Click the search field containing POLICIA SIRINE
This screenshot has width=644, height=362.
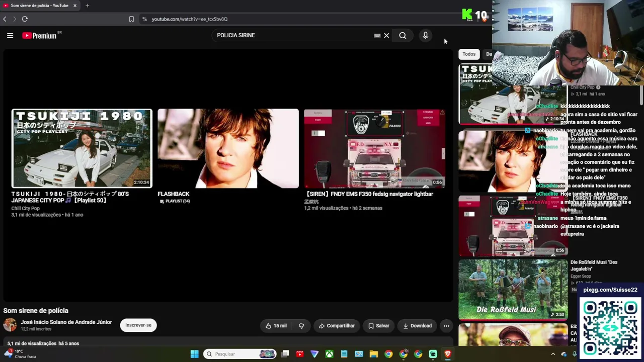pyautogui.click(x=294, y=35)
